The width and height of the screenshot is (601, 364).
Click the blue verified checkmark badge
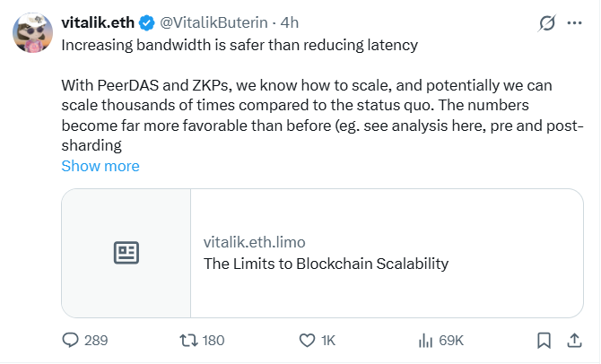tap(147, 21)
